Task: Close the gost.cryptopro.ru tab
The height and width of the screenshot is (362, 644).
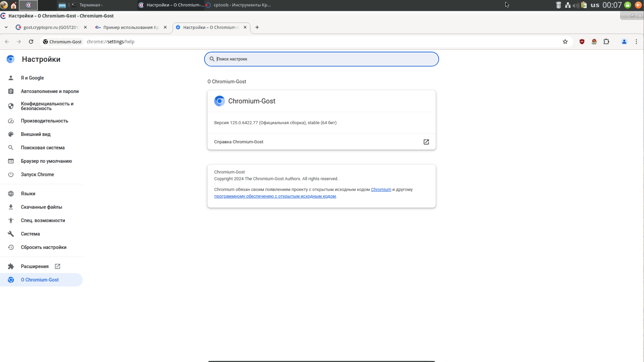Action: 85,27
